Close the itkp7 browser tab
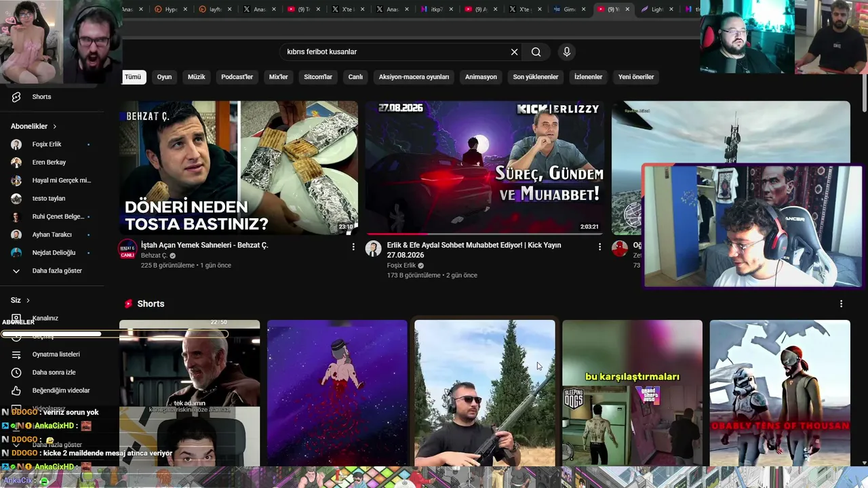This screenshot has width=868, height=488. pyautogui.click(x=451, y=9)
